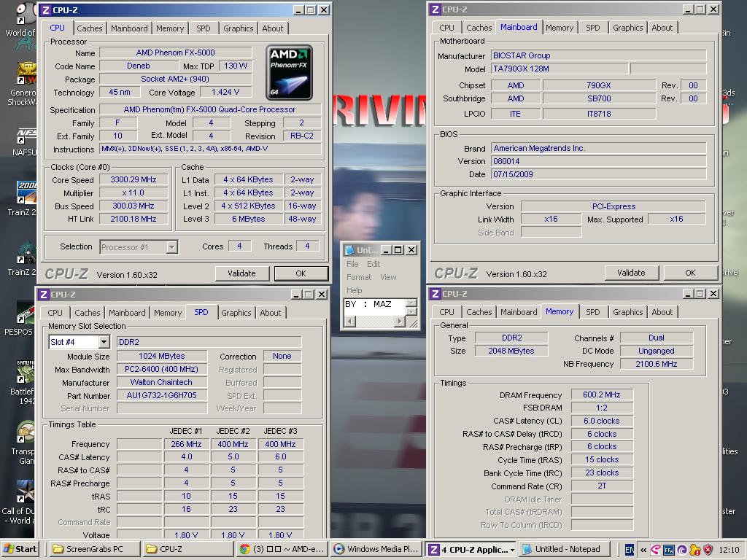This screenshot has height=560, width=747.
Task: Click Part Number AU1G732-1G6H705 field
Action: [162, 395]
